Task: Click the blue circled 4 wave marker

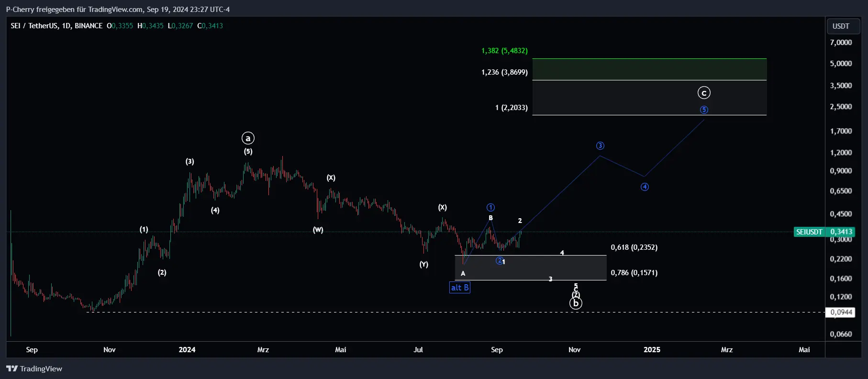Action: click(x=645, y=187)
